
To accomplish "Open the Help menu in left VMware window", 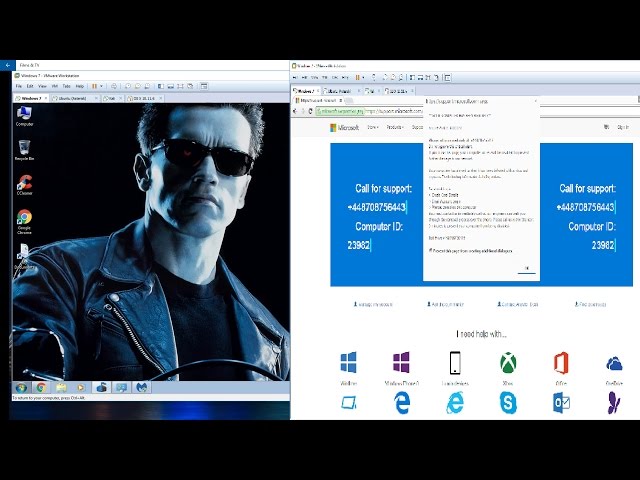I will [x=80, y=86].
